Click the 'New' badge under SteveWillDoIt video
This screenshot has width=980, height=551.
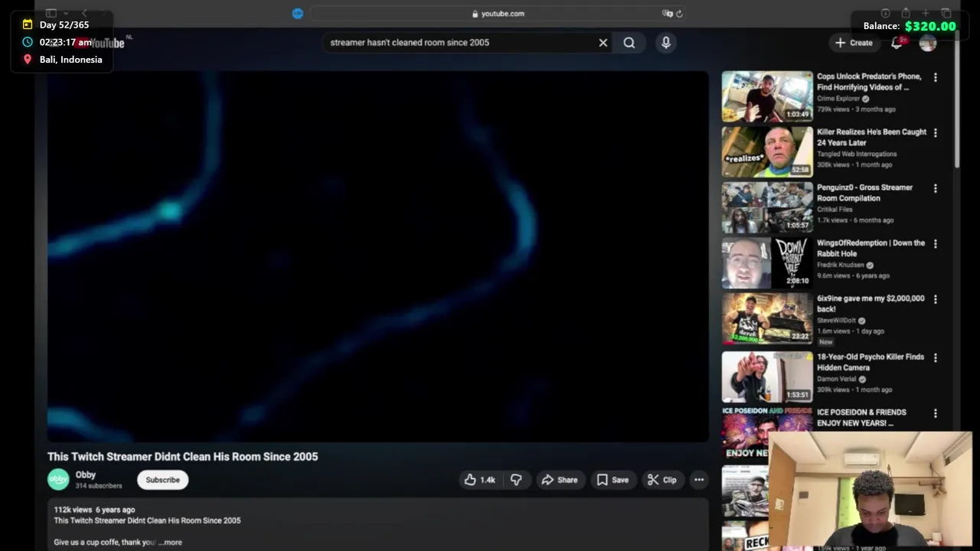[825, 342]
